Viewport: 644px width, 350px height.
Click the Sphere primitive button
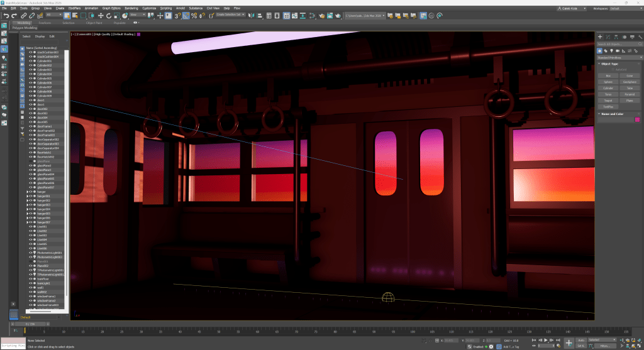tap(608, 82)
